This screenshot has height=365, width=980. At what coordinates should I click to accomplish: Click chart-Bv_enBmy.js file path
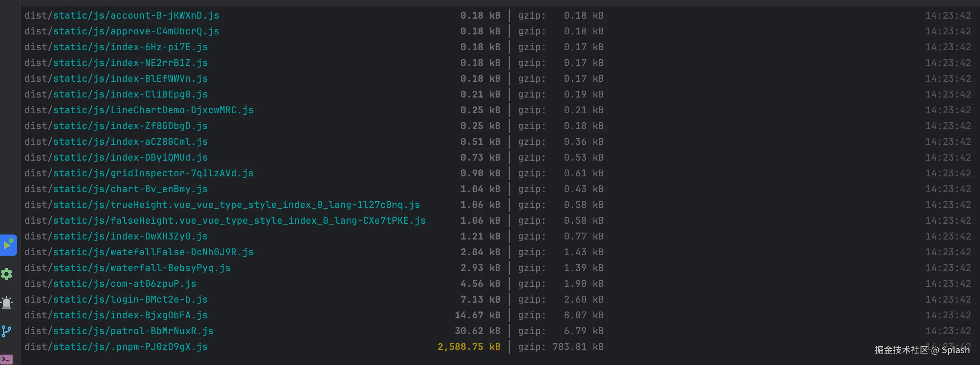tap(130, 189)
